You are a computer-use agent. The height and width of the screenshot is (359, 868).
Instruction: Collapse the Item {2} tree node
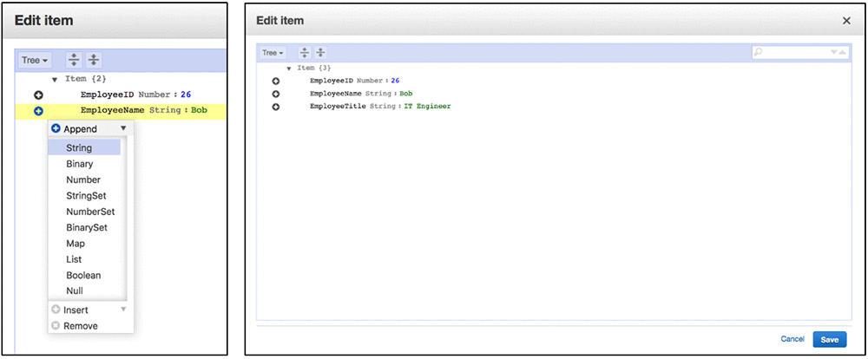54,80
